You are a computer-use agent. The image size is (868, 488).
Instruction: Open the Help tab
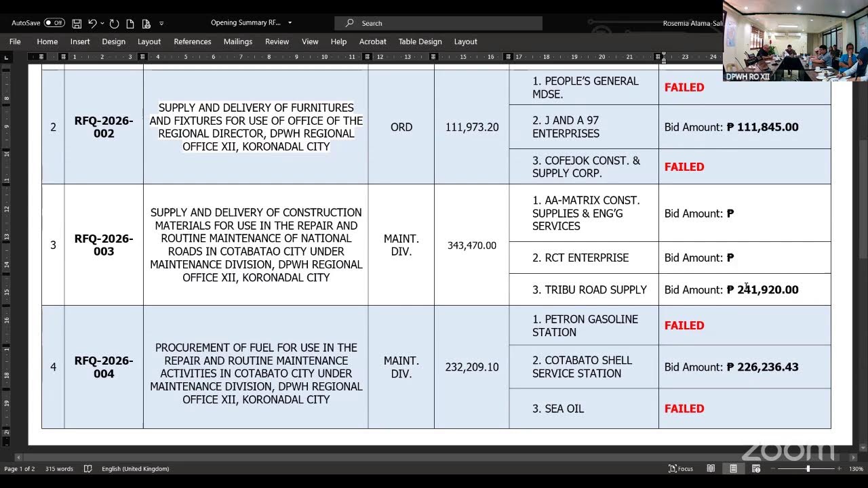[x=338, y=41]
